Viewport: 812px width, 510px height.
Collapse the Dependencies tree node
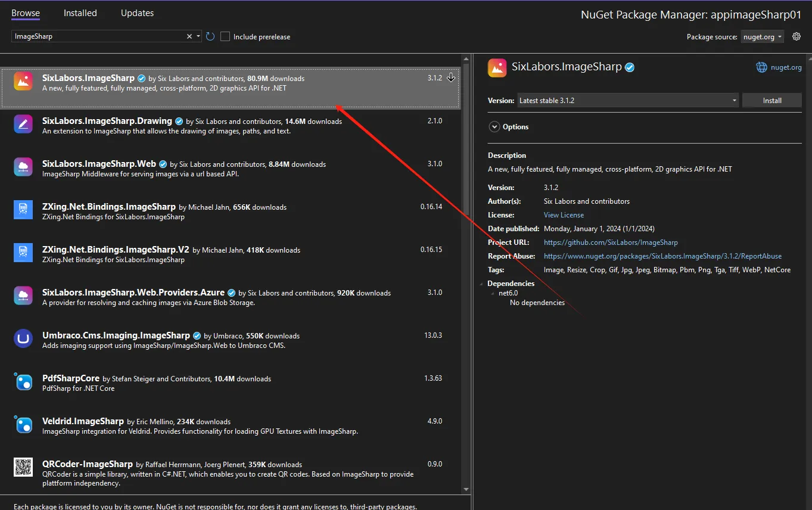[482, 284]
